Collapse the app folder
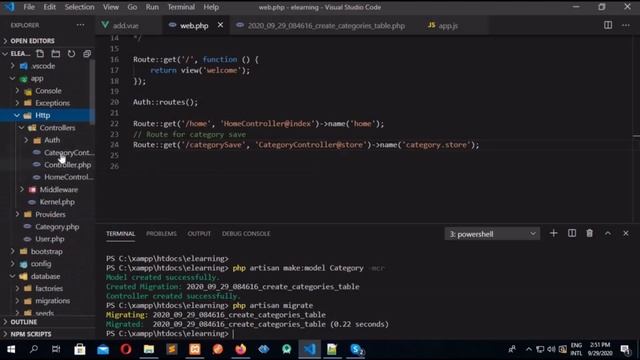Image resolution: width=640 pixels, height=360 pixels. coord(37,78)
